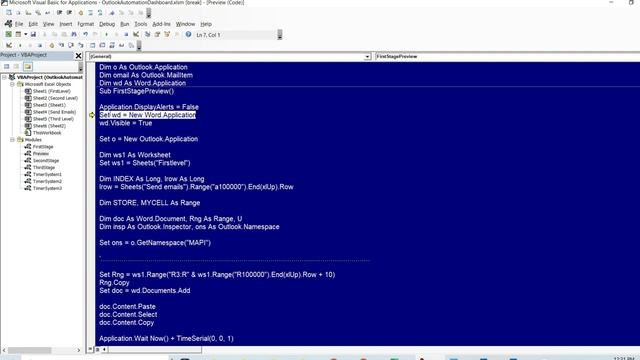The width and height of the screenshot is (640, 360).
Task: Collapse the Microsoft Excel Objects folder
Action: pos(12,84)
